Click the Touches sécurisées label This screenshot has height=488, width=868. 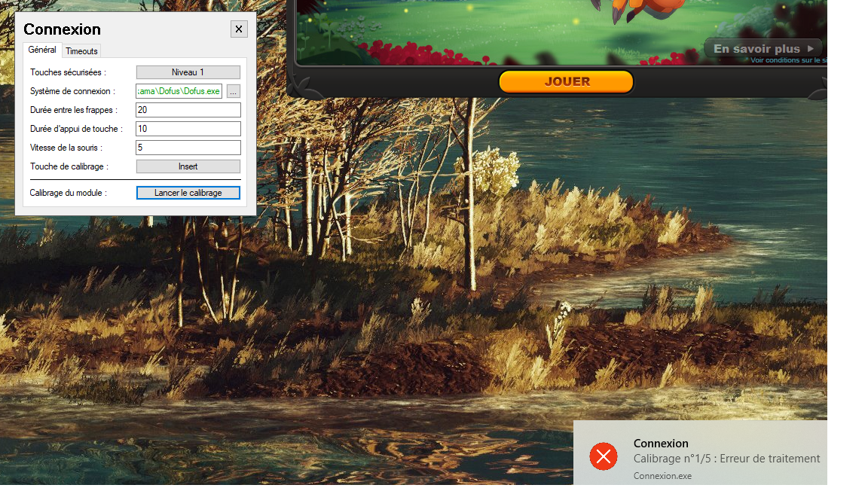tap(68, 72)
